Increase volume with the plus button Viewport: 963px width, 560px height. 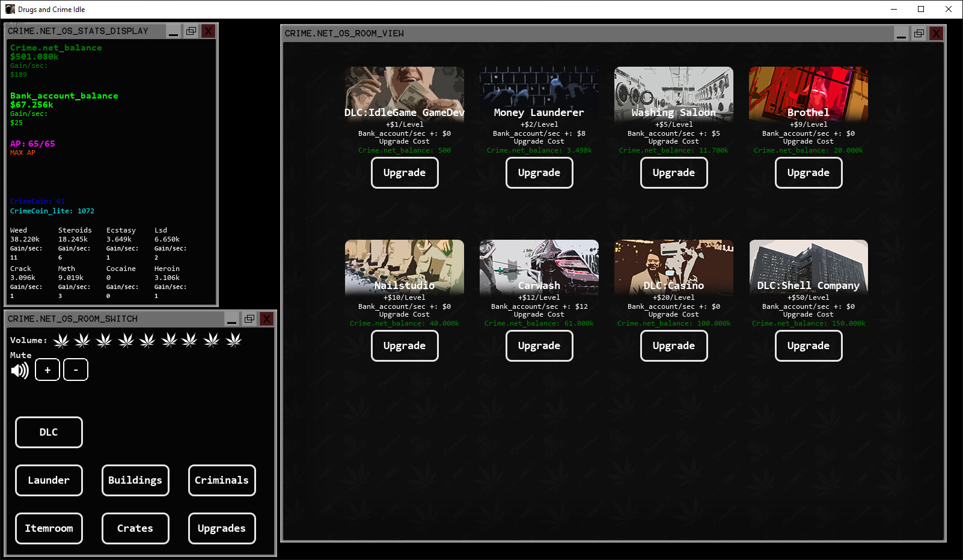[x=47, y=370]
